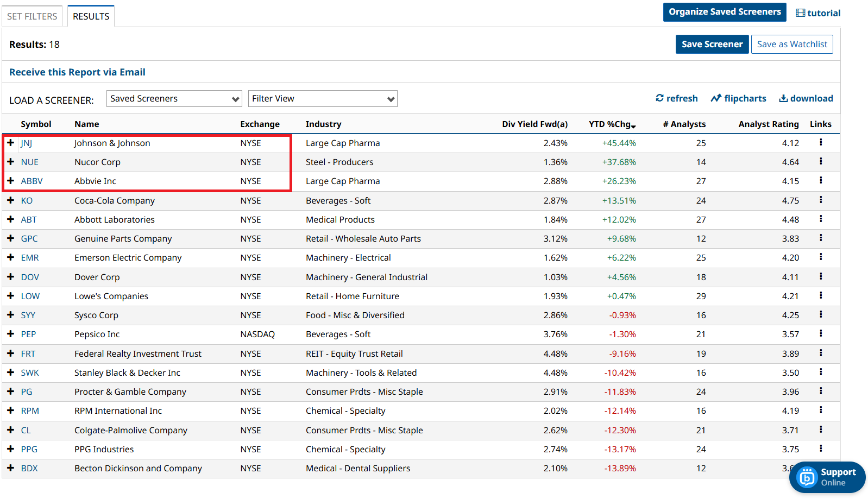Open links menu for Pepsico row
The image size is (868, 499).
(820, 333)
